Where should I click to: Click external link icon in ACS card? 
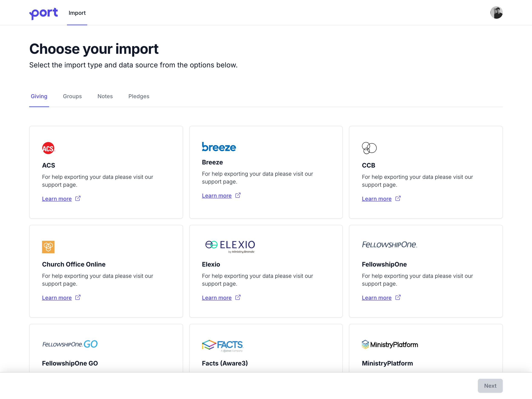coord(78,198)
